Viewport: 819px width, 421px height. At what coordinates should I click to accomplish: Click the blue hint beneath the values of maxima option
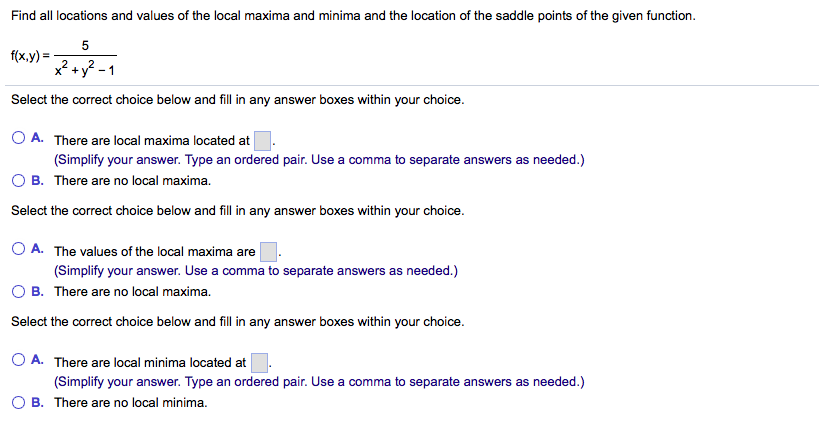pyautogui.click(x=256, y=271)
